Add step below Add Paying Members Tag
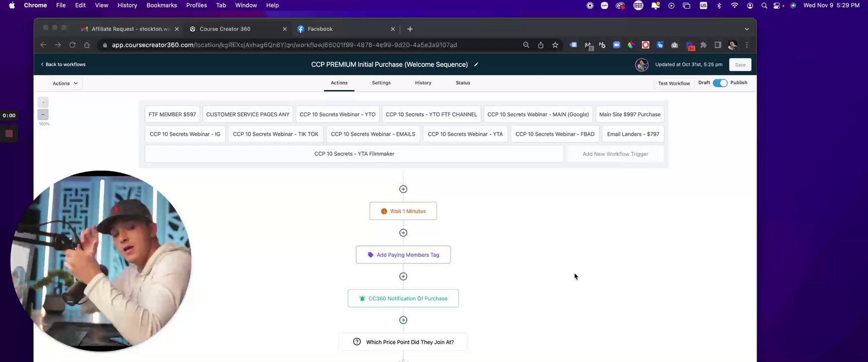Image resolution: width=868 pixels, height=362 pixels. (403, 277)
